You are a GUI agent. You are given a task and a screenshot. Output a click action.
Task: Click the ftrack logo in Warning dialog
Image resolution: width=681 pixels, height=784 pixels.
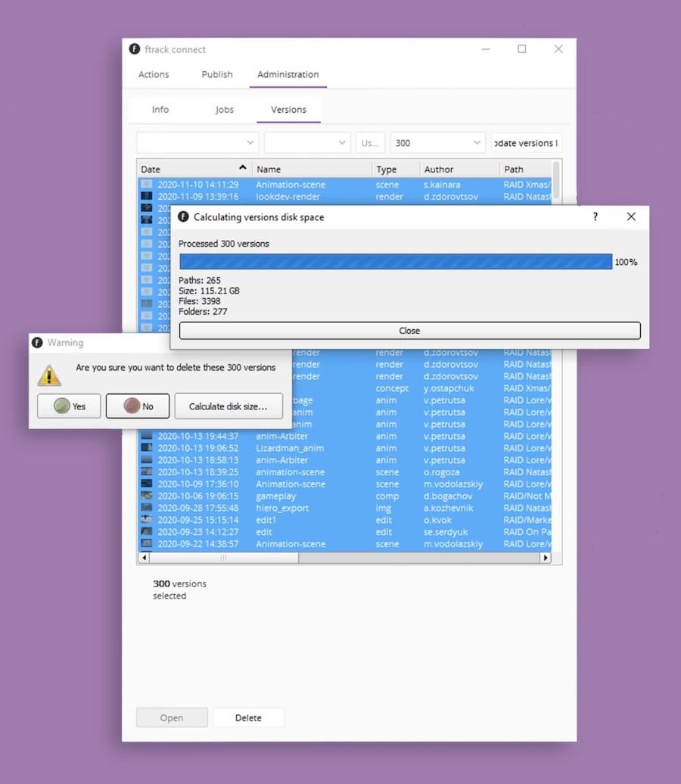tap(37, 343)
